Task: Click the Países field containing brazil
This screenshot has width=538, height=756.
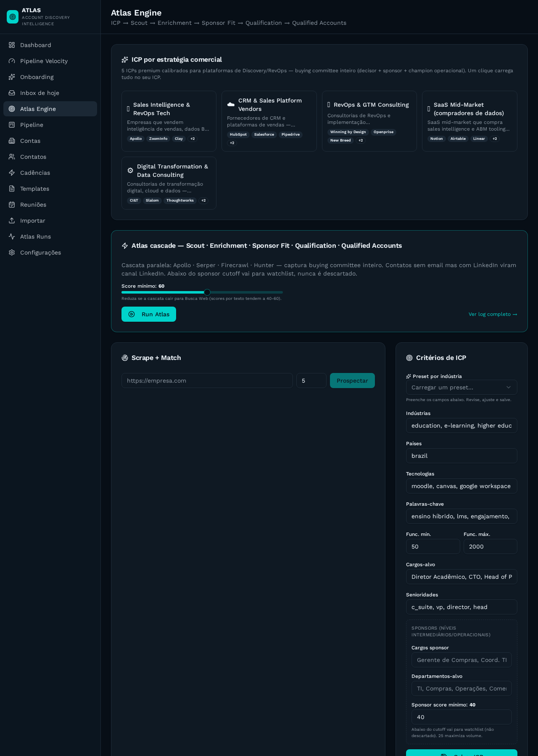Action: [x=462, y=456]
